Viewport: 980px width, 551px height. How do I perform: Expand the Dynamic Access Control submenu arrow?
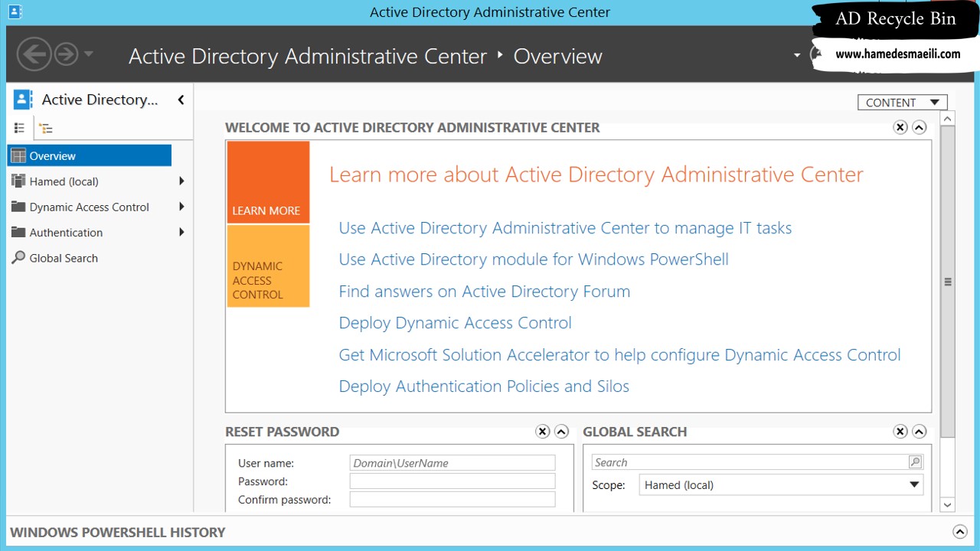[x=181, y=207]
